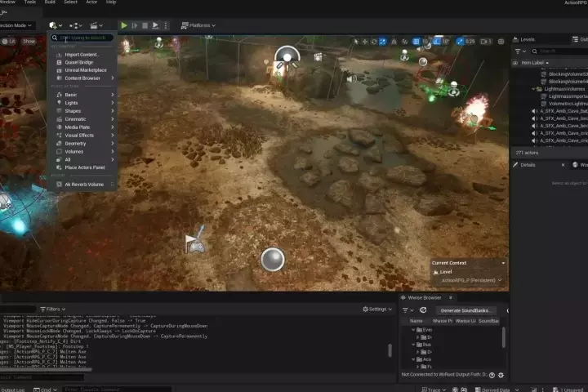The width and height of the screenshot is (588, 392).
Task: Open Unreal Marketplace menu entry
Action: (82, 70)
